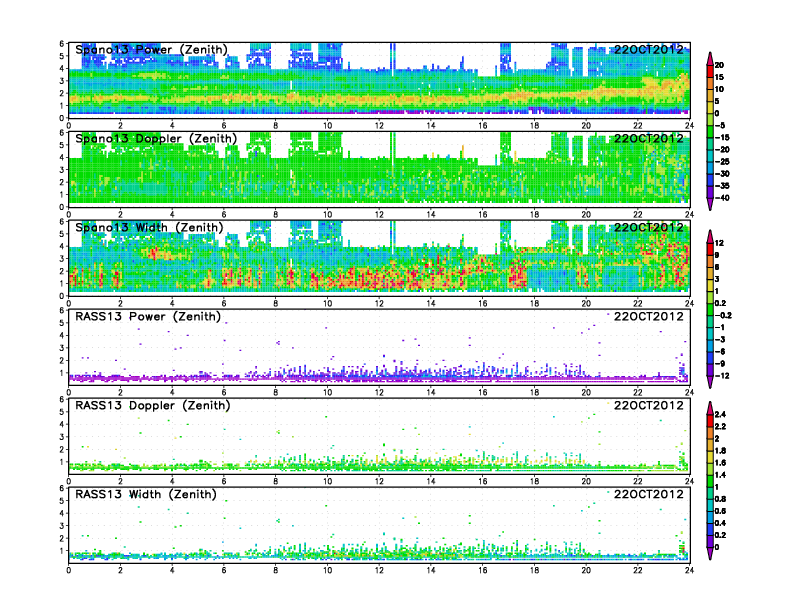Viewport: 792px width, 612px height.
Task: Click the bottom arrow of the middle colorbar
Action: [709, 383]
